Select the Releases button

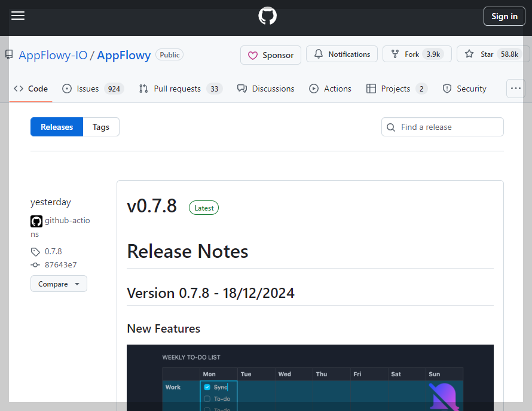click(x=57, y=127)
